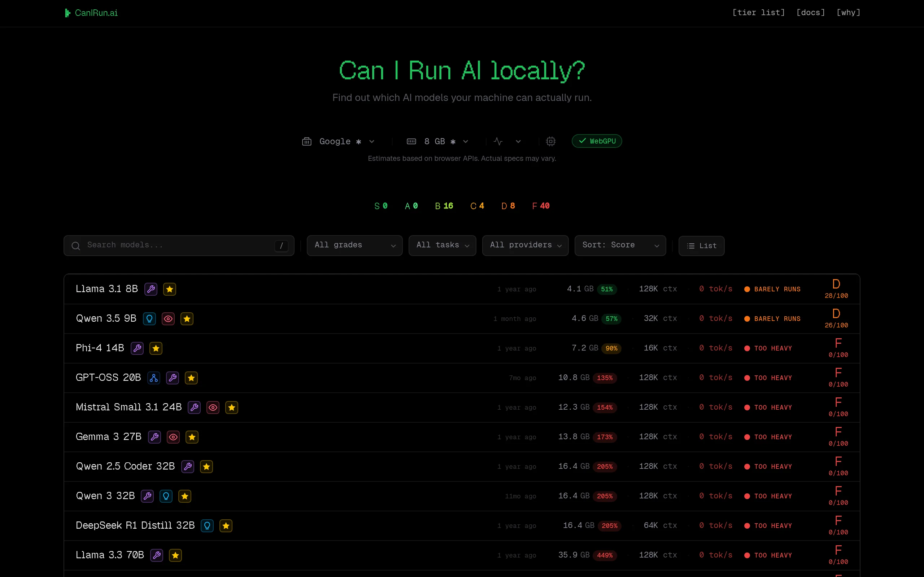Toggle the star icon on Gemma 3 27B
Image resolution: width=924 pixels, height=577 pixels.
(192, 437)
